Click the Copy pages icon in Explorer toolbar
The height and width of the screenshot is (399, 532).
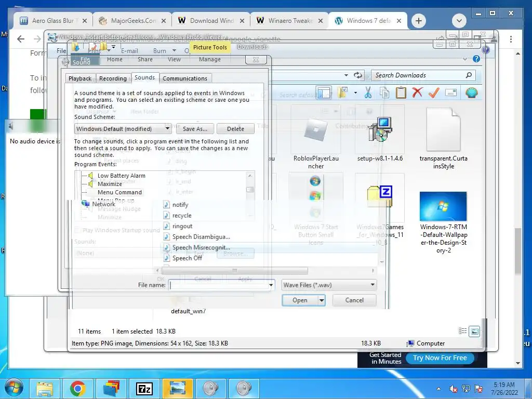(x=384, y=92)
